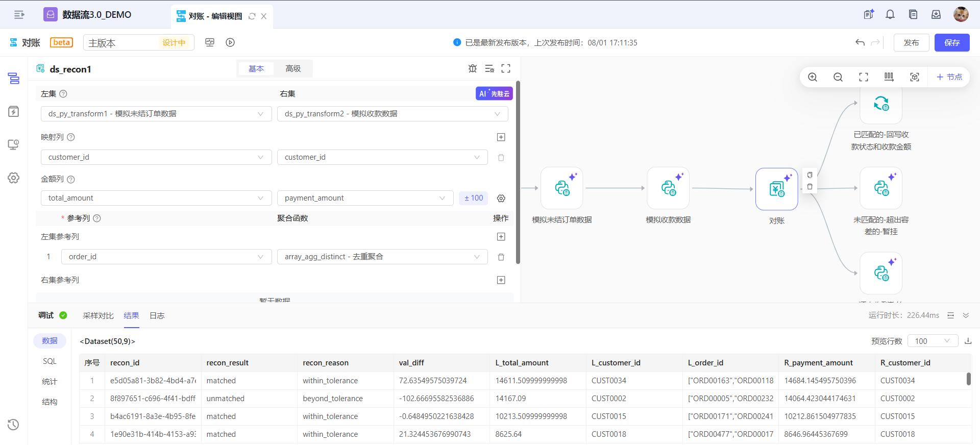980x445 pixels.
Task: Select the 对账 node on canvas
Action: 776,189
